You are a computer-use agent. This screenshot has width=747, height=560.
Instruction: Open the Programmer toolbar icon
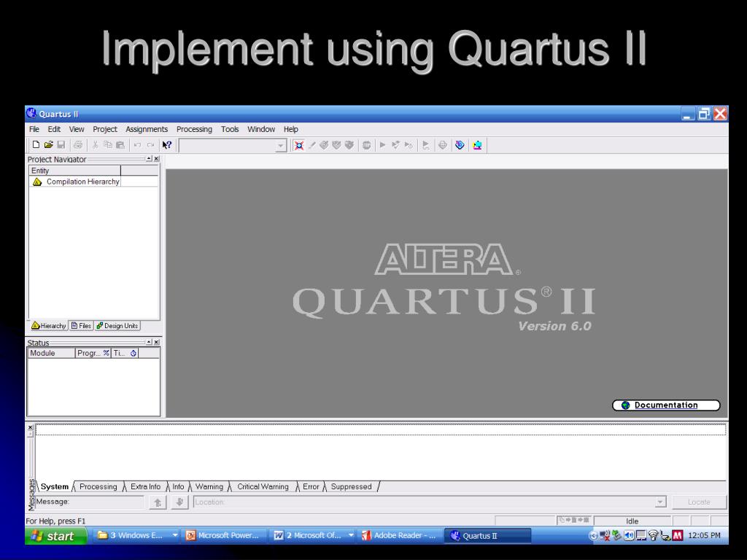tap(460, 145)
